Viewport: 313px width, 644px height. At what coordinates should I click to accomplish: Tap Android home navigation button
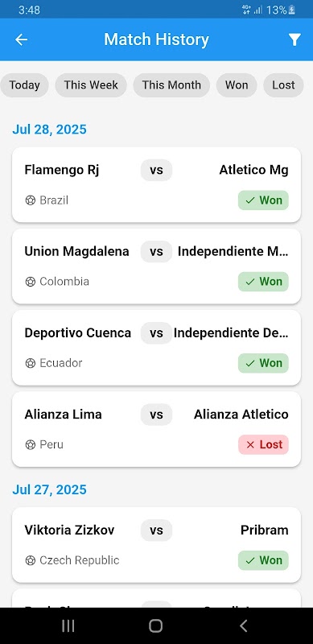155,626
